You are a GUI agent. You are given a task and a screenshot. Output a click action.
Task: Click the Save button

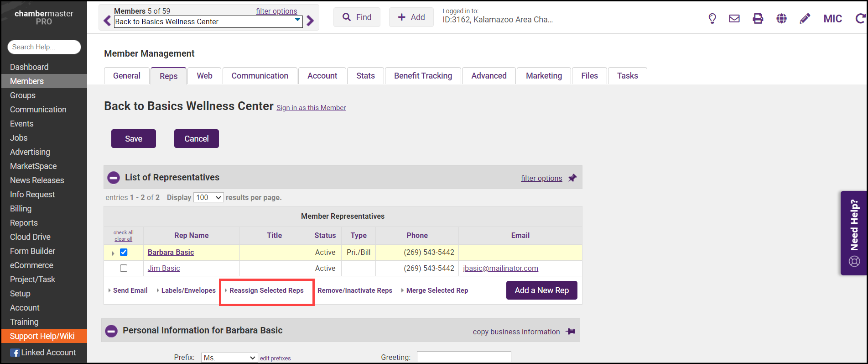[x=134, y=139]
